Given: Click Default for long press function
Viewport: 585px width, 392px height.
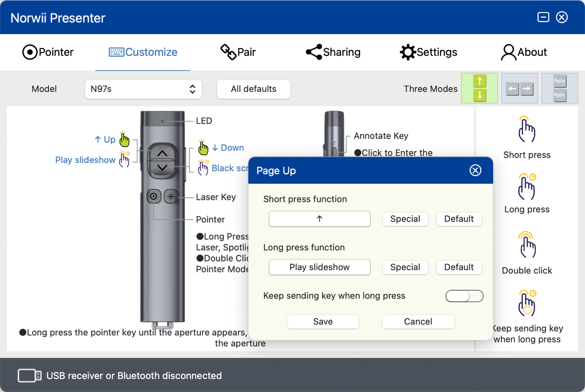Looking at the screenshot, I should click(x=459, y=267).
